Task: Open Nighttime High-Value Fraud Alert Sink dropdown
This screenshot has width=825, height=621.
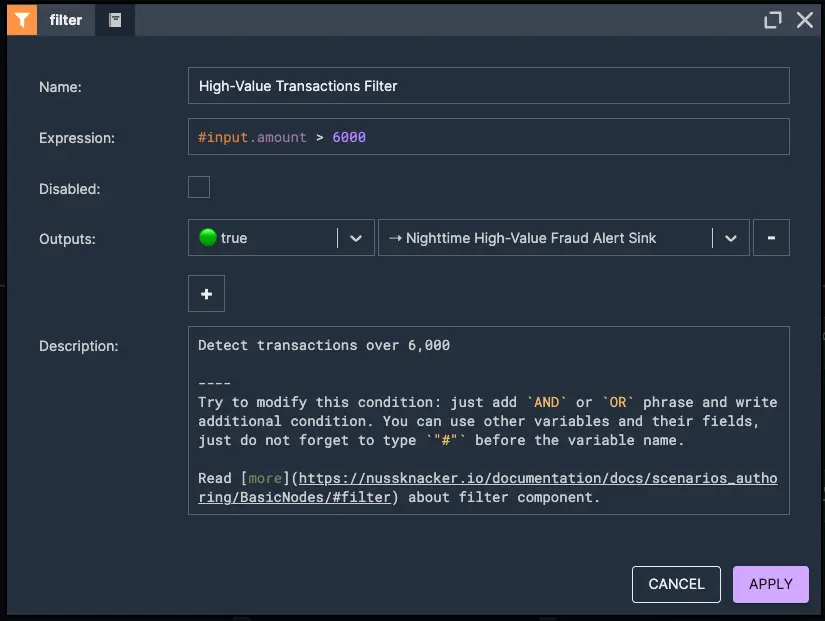Action: point(563,238)
